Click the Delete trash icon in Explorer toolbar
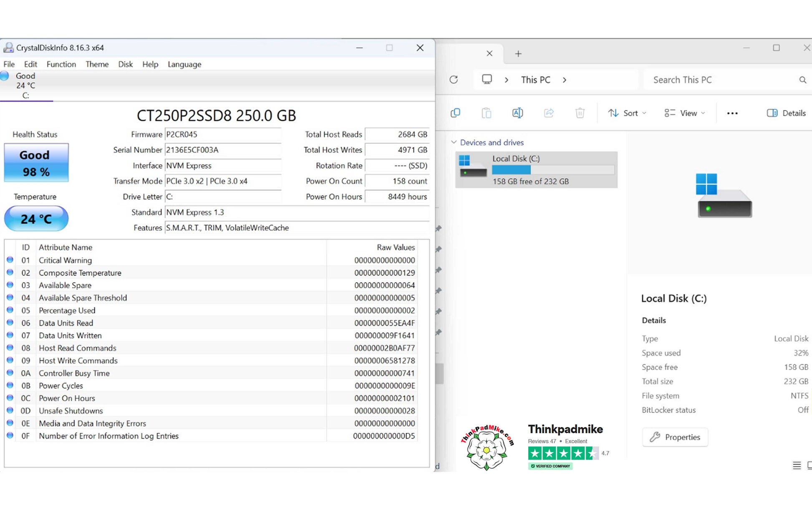This screenshot has width=812, height=510. pos(580,113)
